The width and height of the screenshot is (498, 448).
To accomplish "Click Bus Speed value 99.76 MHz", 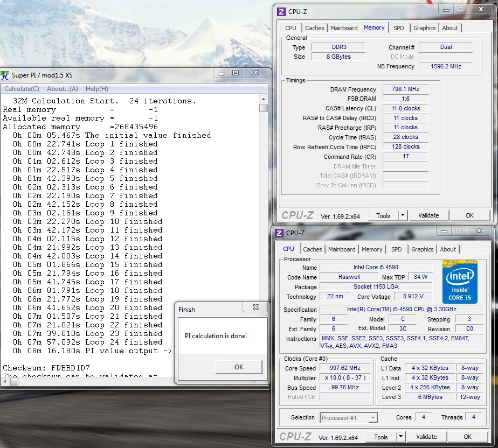I will pyautogui.click(x=345, y=387).
